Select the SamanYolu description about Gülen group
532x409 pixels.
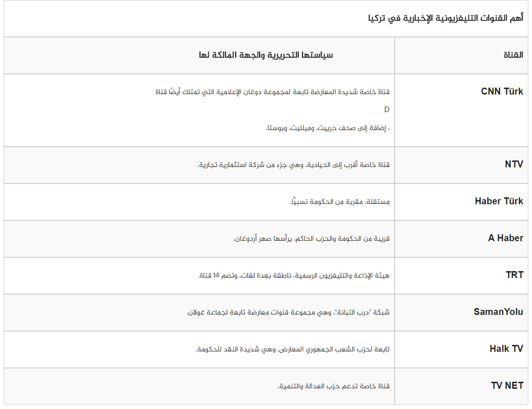288,312
